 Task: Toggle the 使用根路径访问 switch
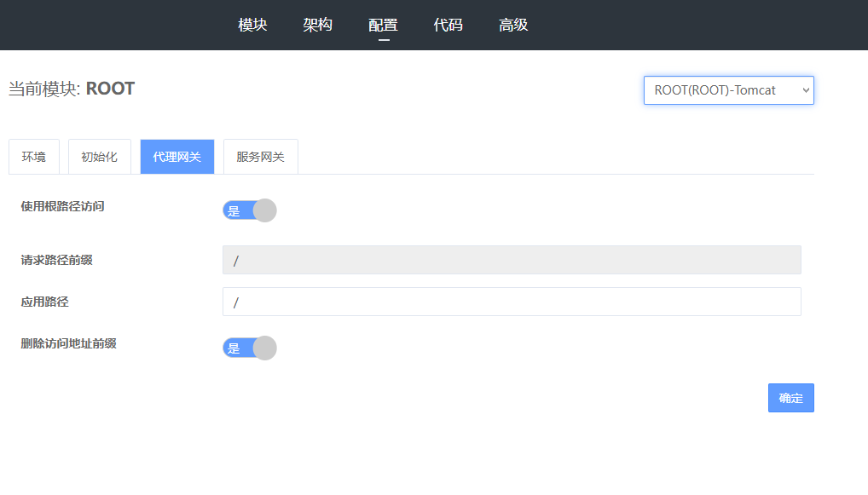pos(249,210)
